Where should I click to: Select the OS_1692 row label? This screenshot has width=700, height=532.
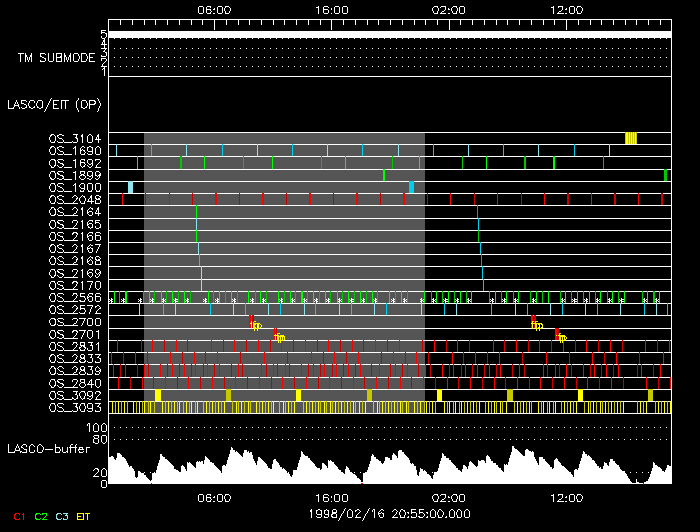(75, 163)
